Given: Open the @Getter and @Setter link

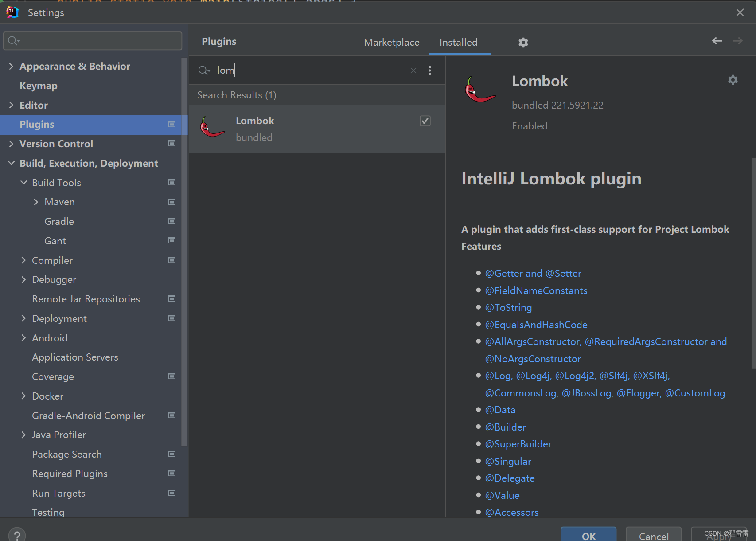Looking at the screenshot, I should [533, 273].
